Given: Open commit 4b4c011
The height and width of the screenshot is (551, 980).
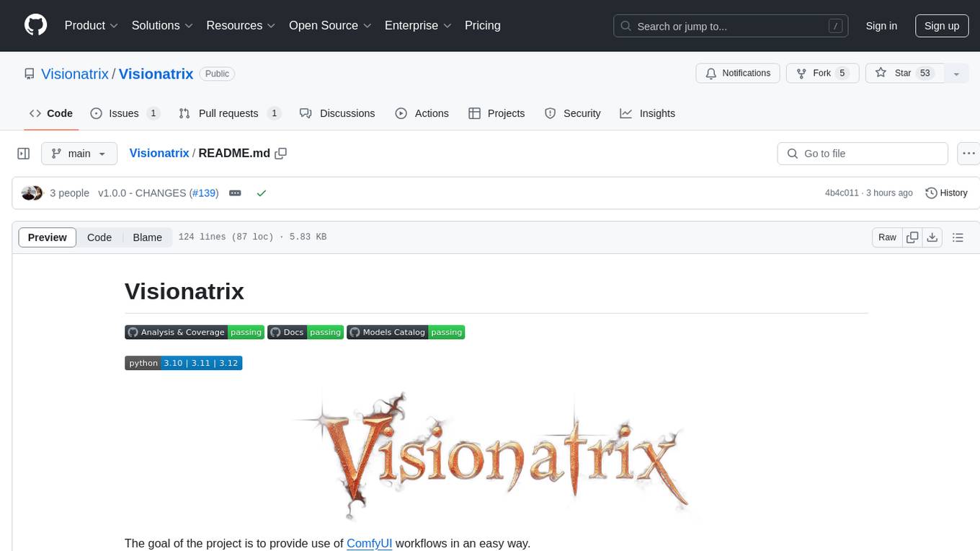Looking at the screenshot, I should [842, 193].
